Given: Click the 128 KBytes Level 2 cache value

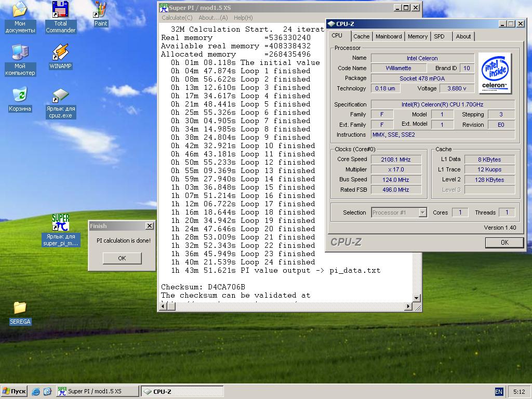Looking at the screenshot, I should (x=489, y=180).
